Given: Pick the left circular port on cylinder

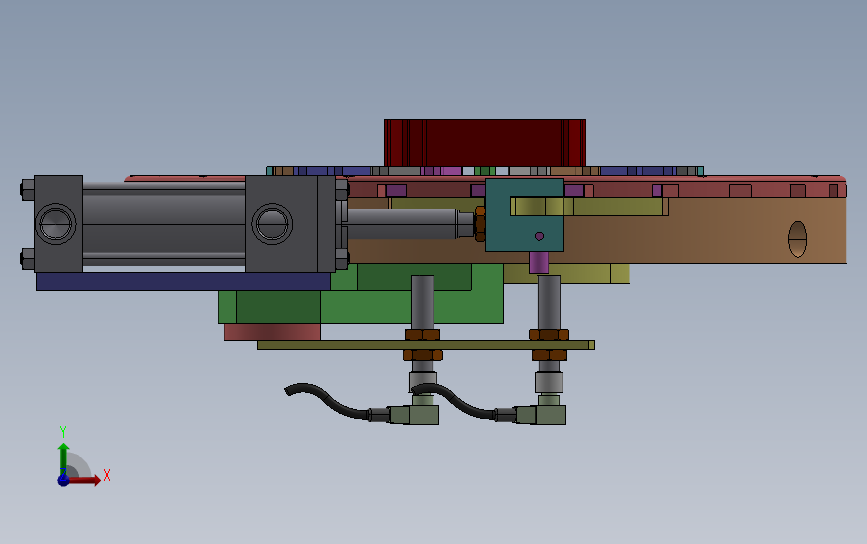Looking at the screenshot, I should click(56, 224).
